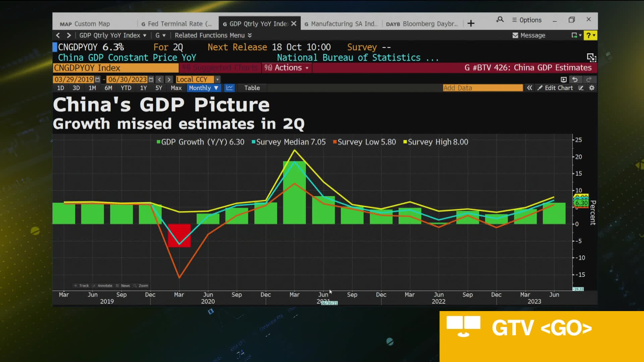
Task: Toggle Survey Median series in legend
Action: coord(288,142)
